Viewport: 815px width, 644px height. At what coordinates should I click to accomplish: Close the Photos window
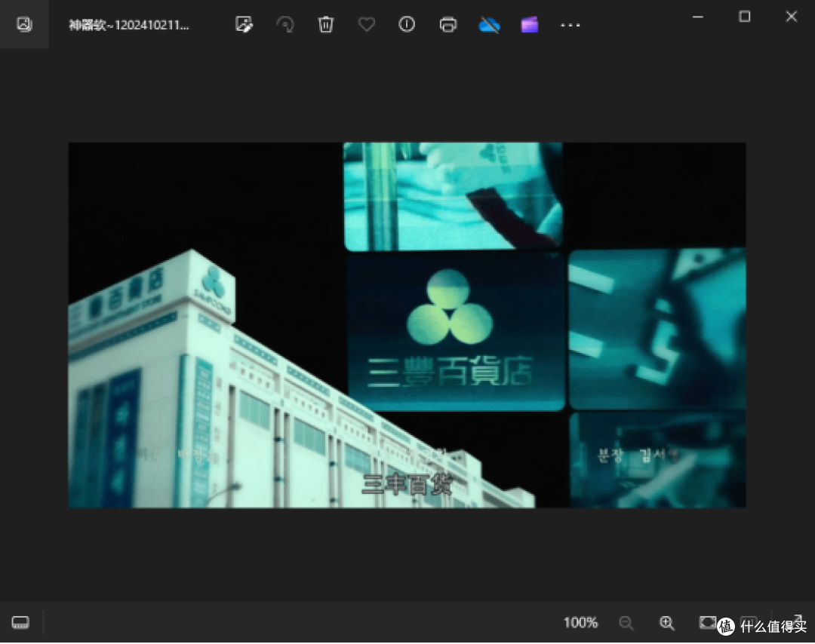click(x=791, y=17)
